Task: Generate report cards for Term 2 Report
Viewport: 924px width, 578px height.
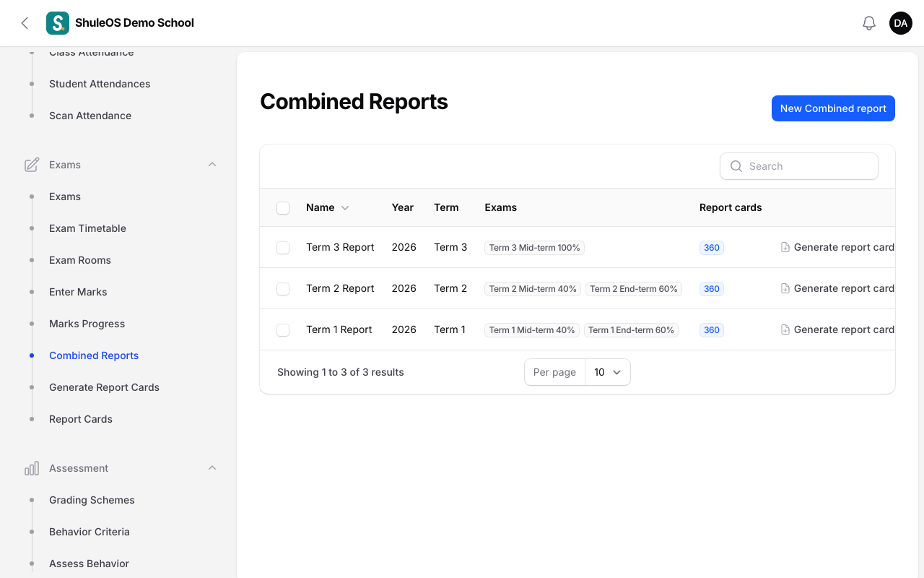Action: 837,288
